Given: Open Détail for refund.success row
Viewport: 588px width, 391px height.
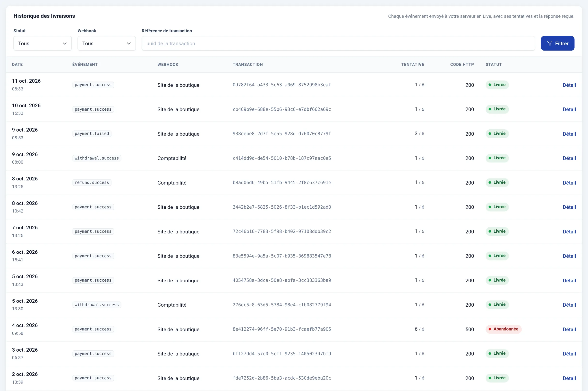Looking at the screenshot, I should (569, 183).
